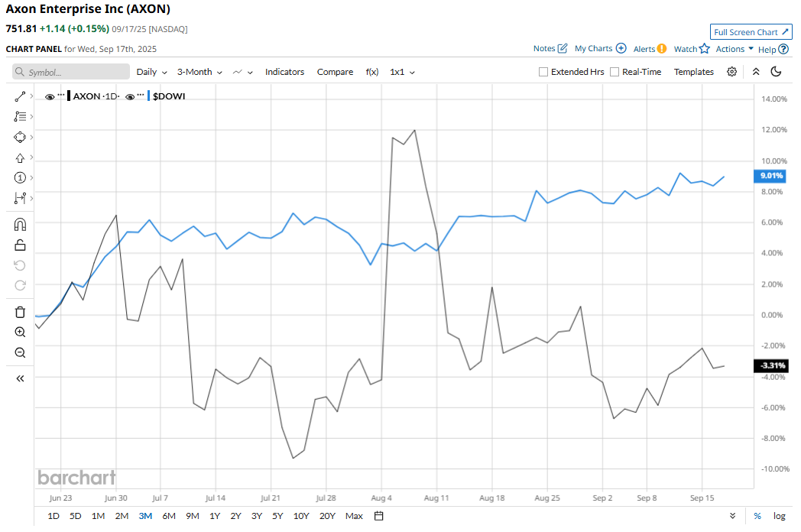This screenshot has width=801, height=532.
Task: Open the Templates menu
Action: [694, 72]
